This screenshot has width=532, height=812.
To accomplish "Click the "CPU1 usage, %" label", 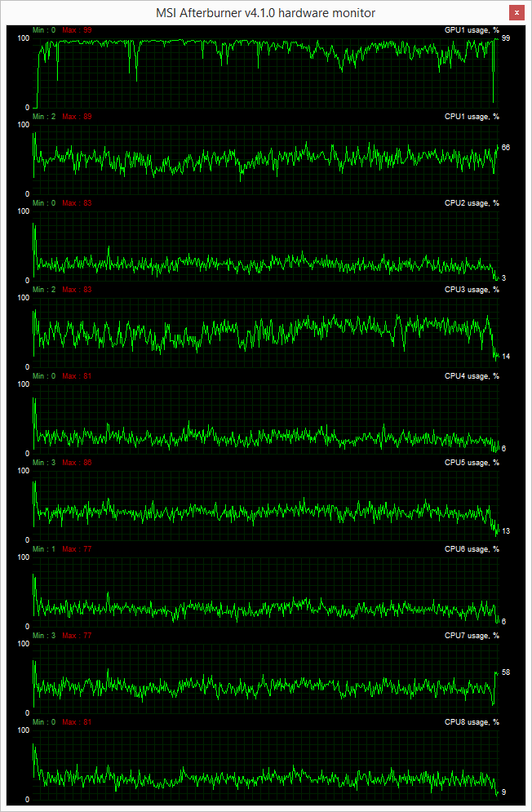I will tap(472, 117).
